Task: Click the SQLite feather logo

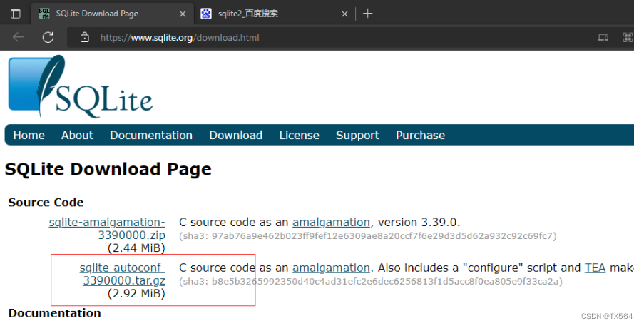Action: coord(81,86)
